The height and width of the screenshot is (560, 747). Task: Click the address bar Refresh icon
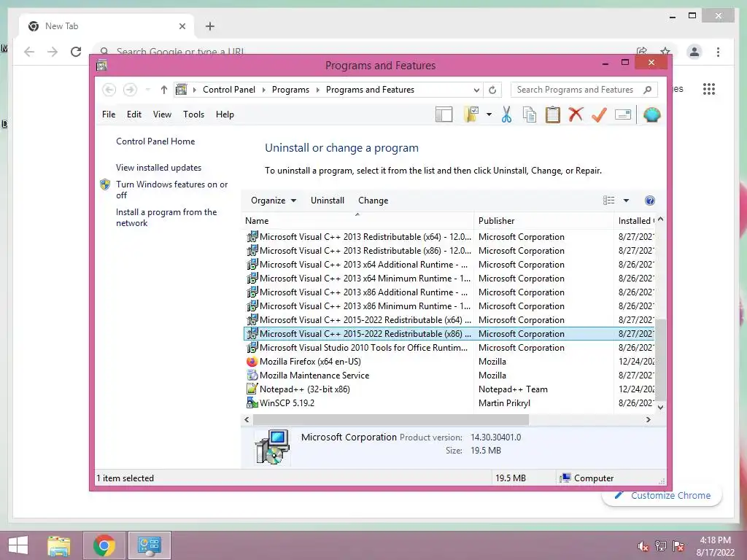click(492, 90)
